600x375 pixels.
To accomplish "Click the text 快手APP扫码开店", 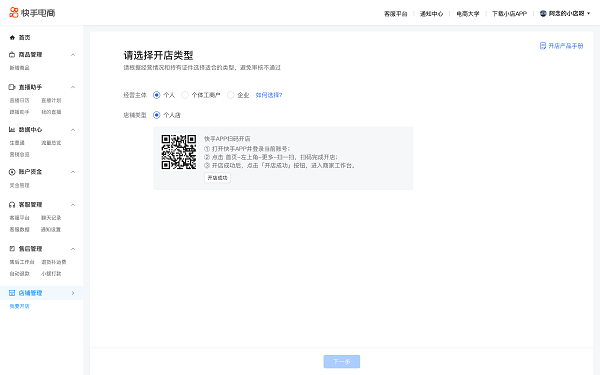I will 227,139.
